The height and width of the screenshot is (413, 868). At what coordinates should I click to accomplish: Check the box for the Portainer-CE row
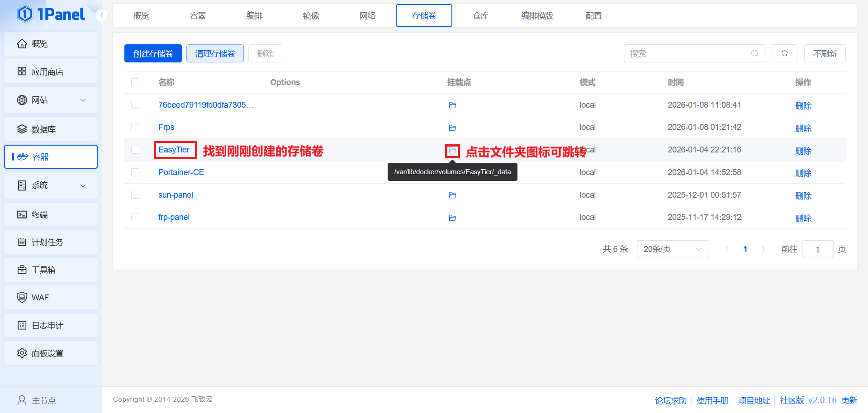click(135, 172)
